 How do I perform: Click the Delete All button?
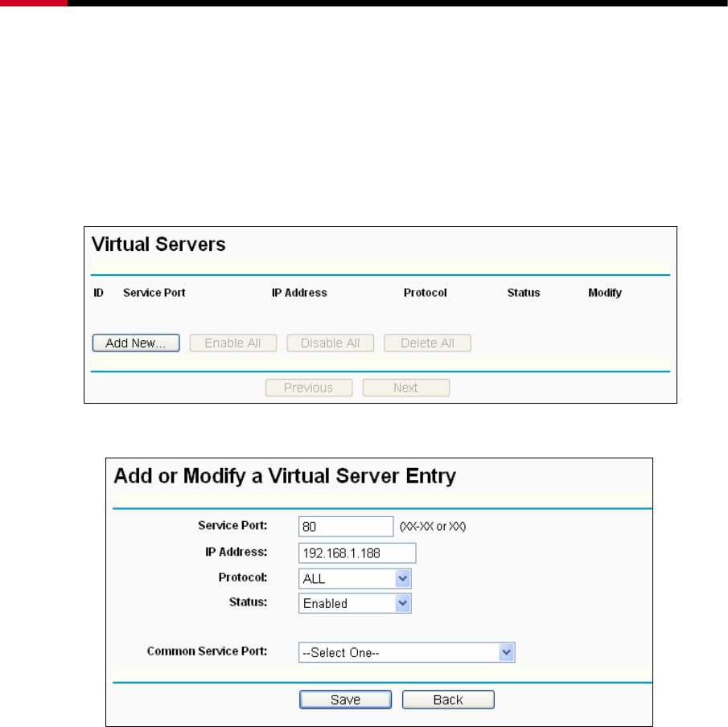pyautogui.click(x=427, y=343)
